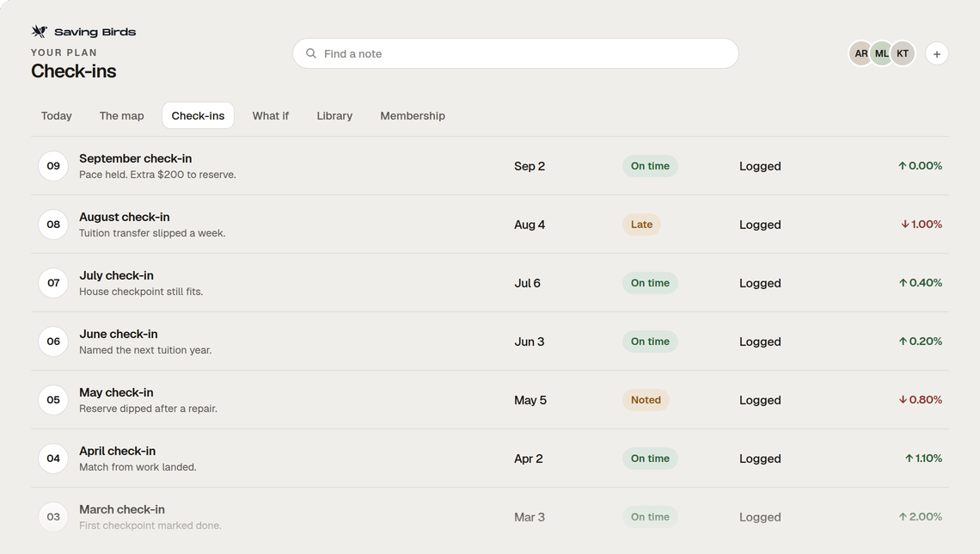Click the 2.00% up change value

tap(921, 516)
